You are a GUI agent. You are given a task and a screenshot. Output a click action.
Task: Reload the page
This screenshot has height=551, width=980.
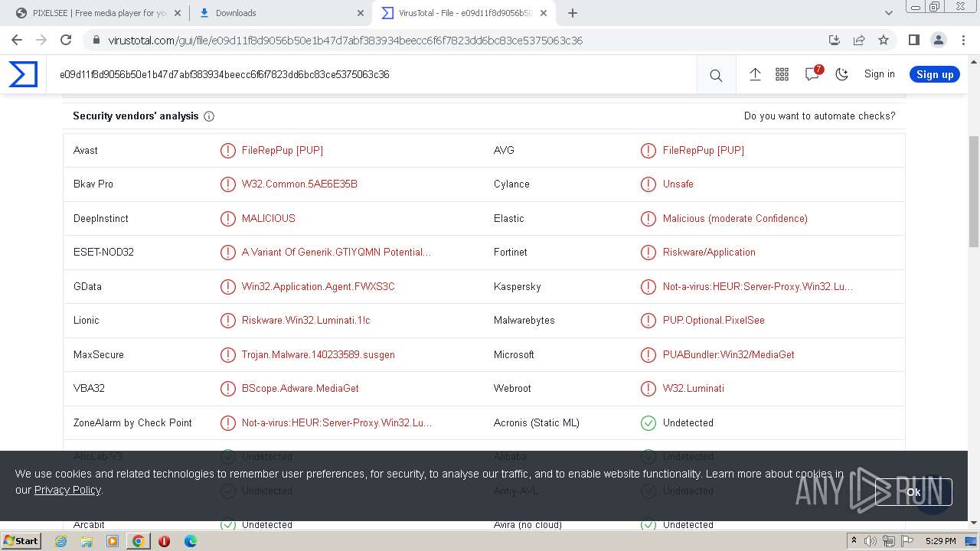[66, 40]
